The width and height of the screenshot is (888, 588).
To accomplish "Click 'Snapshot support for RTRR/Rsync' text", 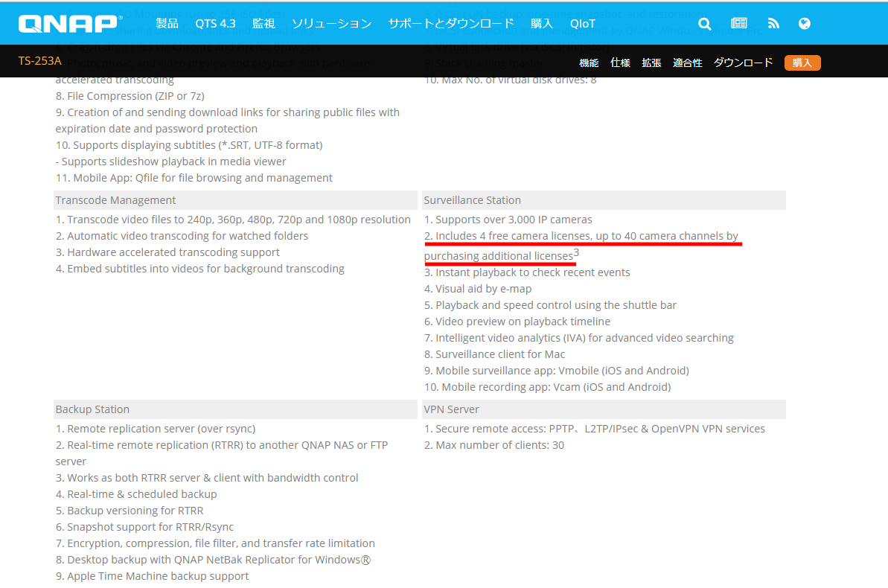I will 144,528.
